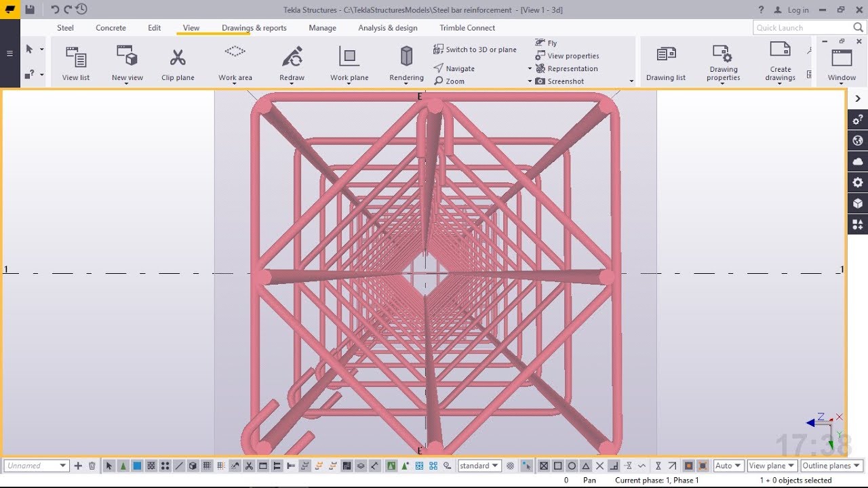
Task: Toggle the X snap to intersection points
Action: [x=599, y=466]
